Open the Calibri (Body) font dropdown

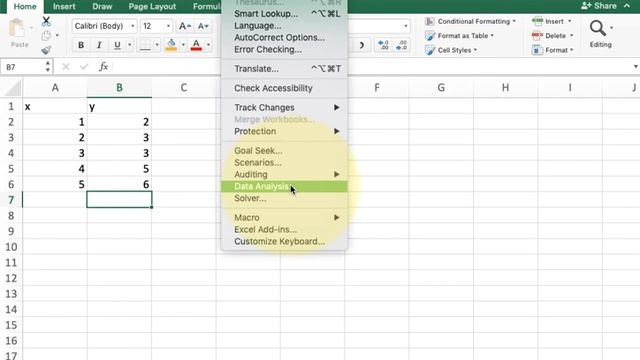pyautogui.click(x=133, y=26)
